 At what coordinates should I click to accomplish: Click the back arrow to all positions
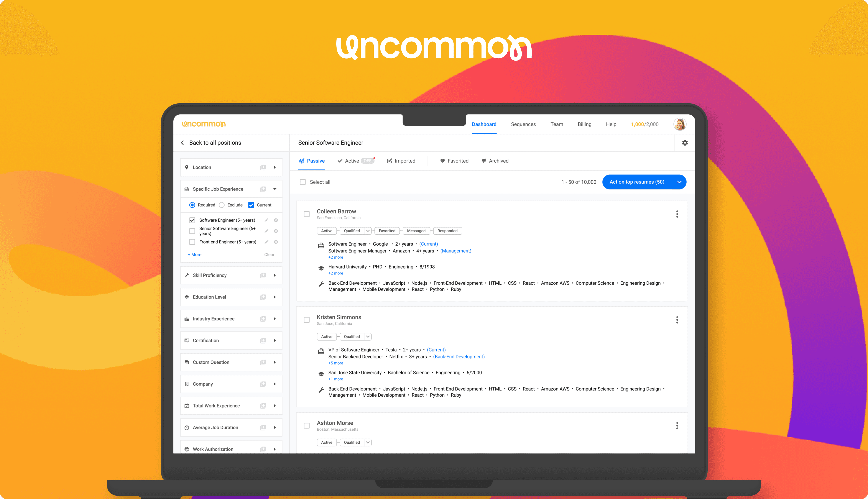tap(183, 143)
